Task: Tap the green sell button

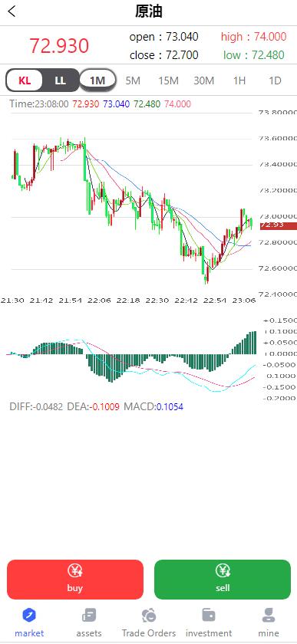Action: coord(223,580)
